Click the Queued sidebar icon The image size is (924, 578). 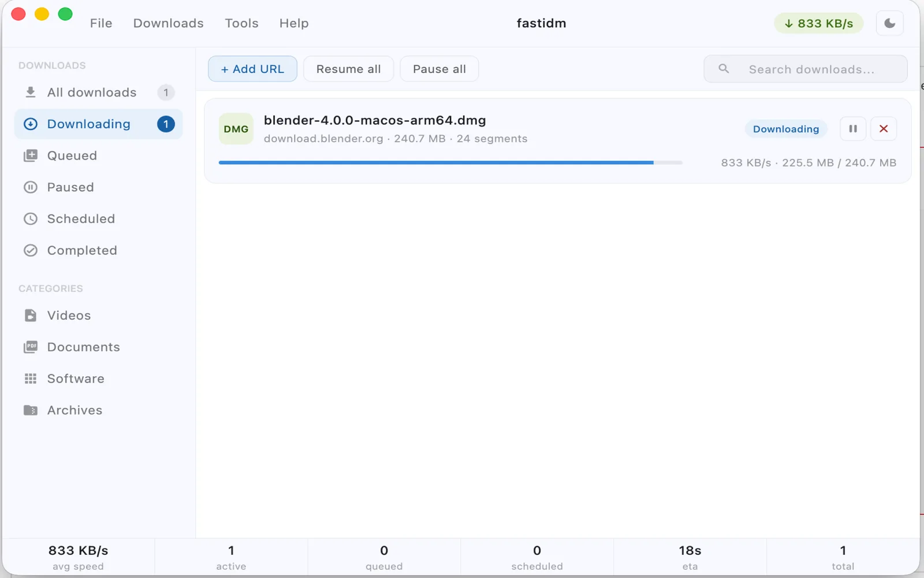pyautogui.click(x=31, y=155)
